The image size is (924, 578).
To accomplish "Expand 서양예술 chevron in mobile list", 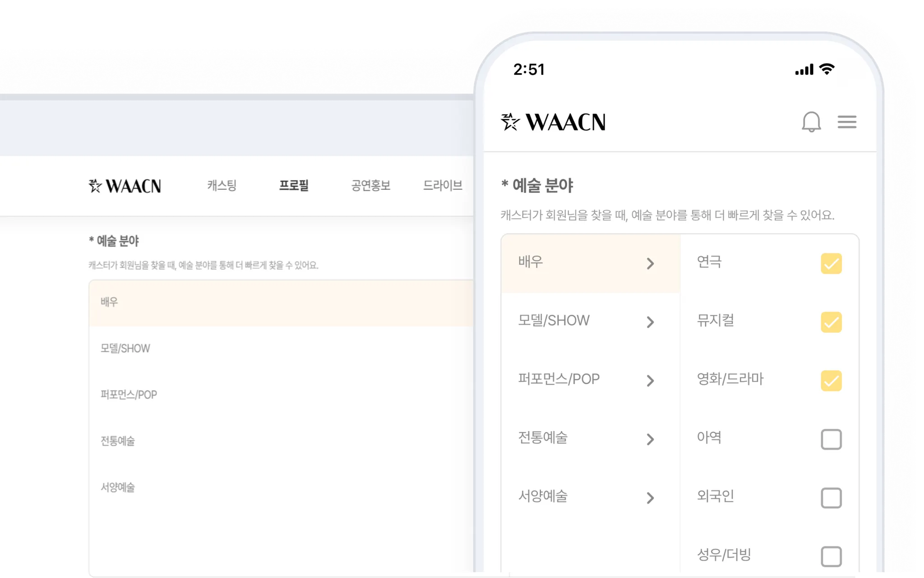I will pyautogui.click(x=650, y=498).
